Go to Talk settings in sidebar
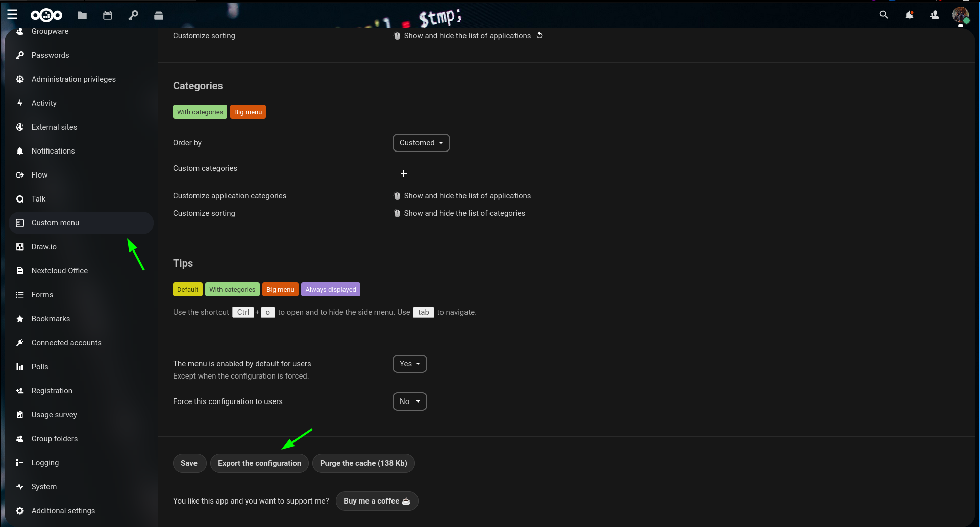The image size is (980, 527). point(39,199)
